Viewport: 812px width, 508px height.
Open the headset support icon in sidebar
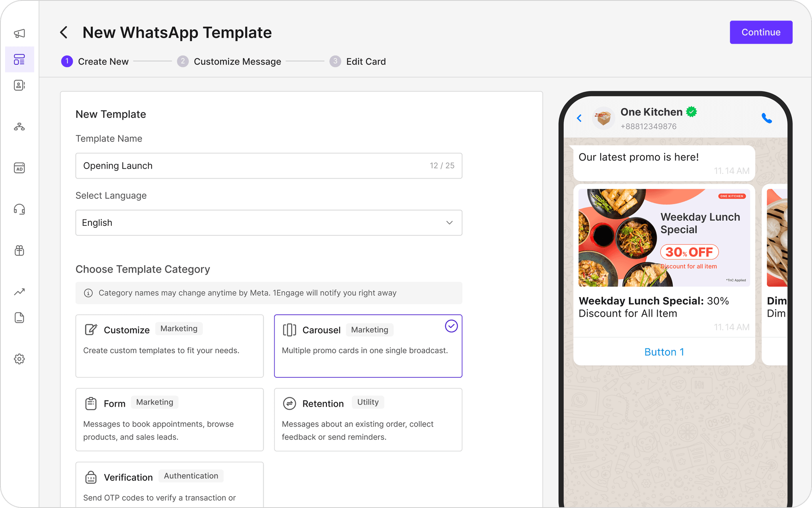[19, 209]
